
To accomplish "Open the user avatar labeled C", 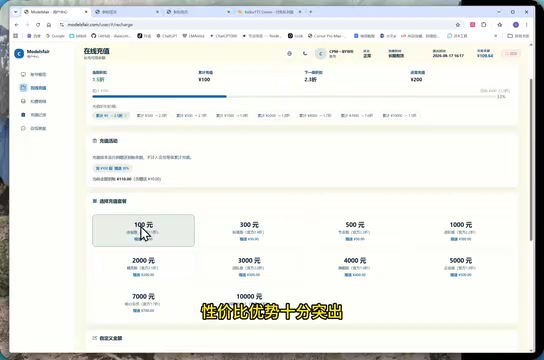I will tap(320, 54).
